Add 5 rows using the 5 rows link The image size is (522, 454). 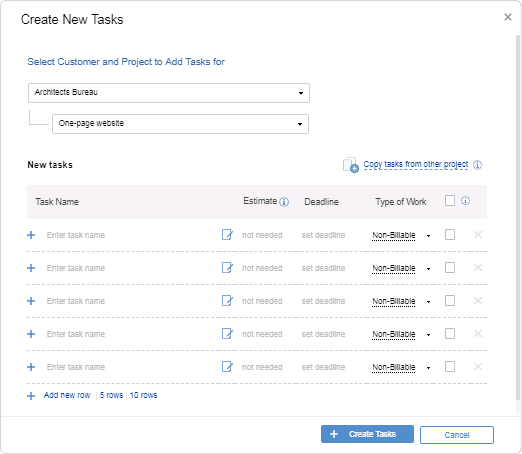coord(111,395)
